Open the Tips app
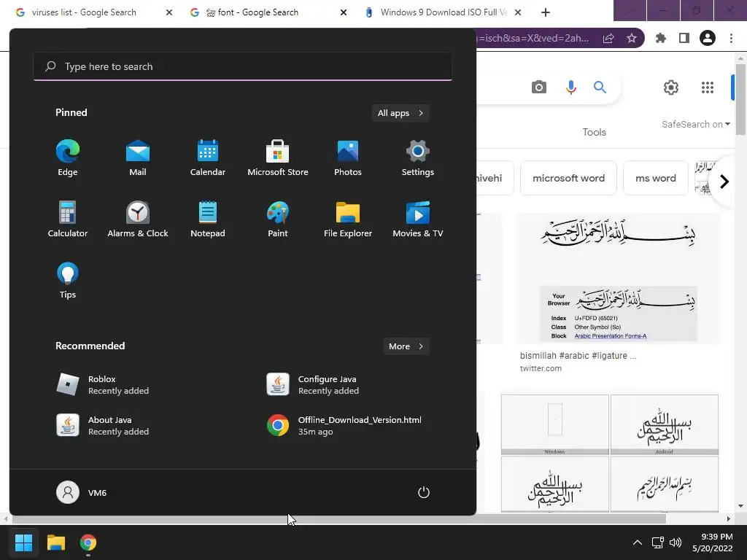This screenshot has width=747, height=560. (x=68, y=280)
